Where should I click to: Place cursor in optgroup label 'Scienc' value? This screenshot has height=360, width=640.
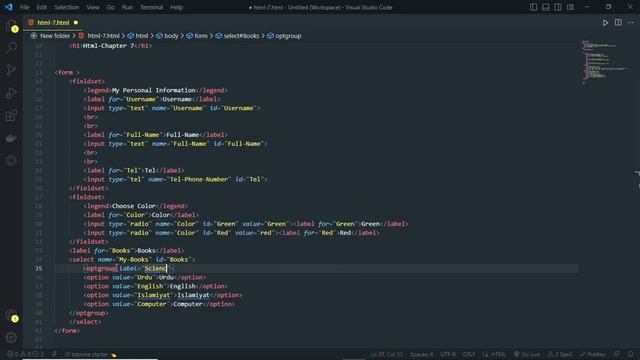(156, 269)
